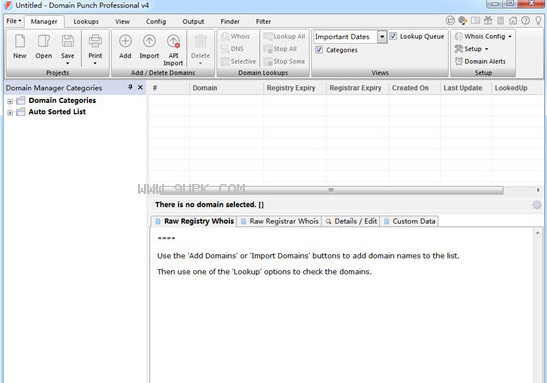Click the theme palette icon

pos(463,21)
